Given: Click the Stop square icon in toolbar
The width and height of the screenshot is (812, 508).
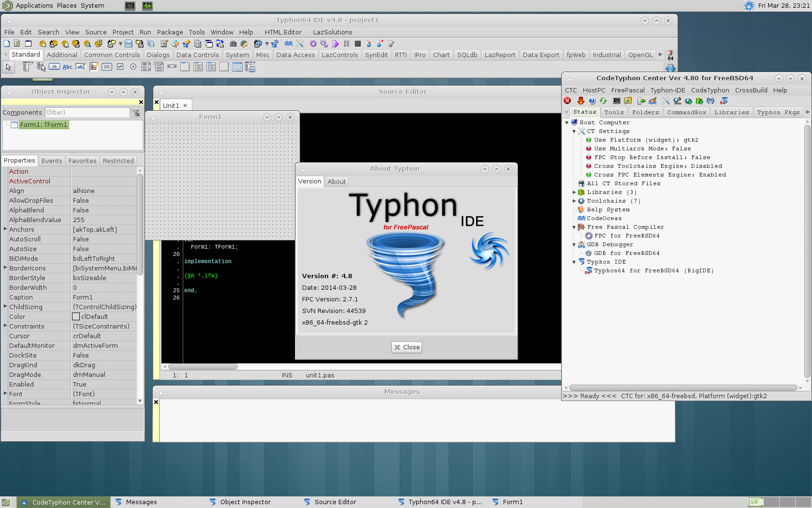Looking at the screenshot, I should pos(358,44).
